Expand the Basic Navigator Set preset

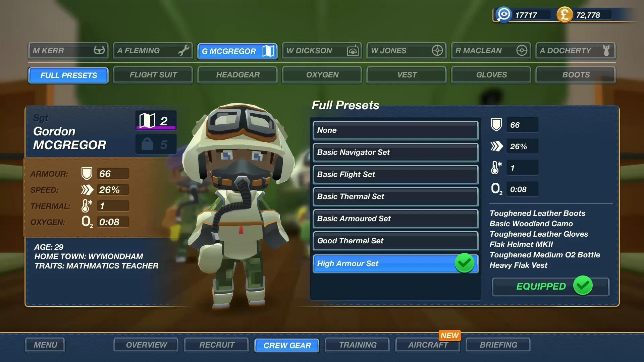click(x=395, y=152)
